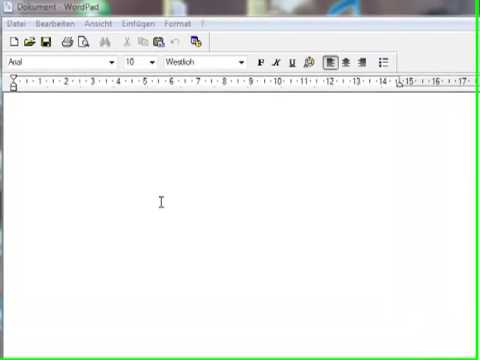This screenshot has height=360, width=480.
Task: Toggle bold formatting
Action: click(x=261, y=62)
